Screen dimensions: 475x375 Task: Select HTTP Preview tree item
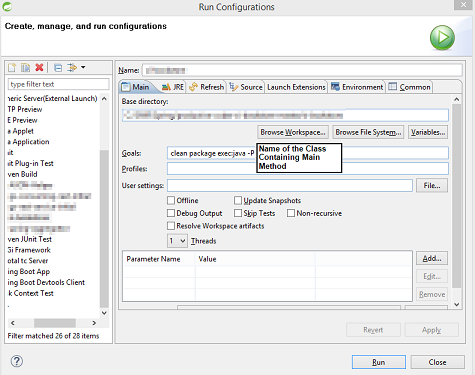click(25, 109)
